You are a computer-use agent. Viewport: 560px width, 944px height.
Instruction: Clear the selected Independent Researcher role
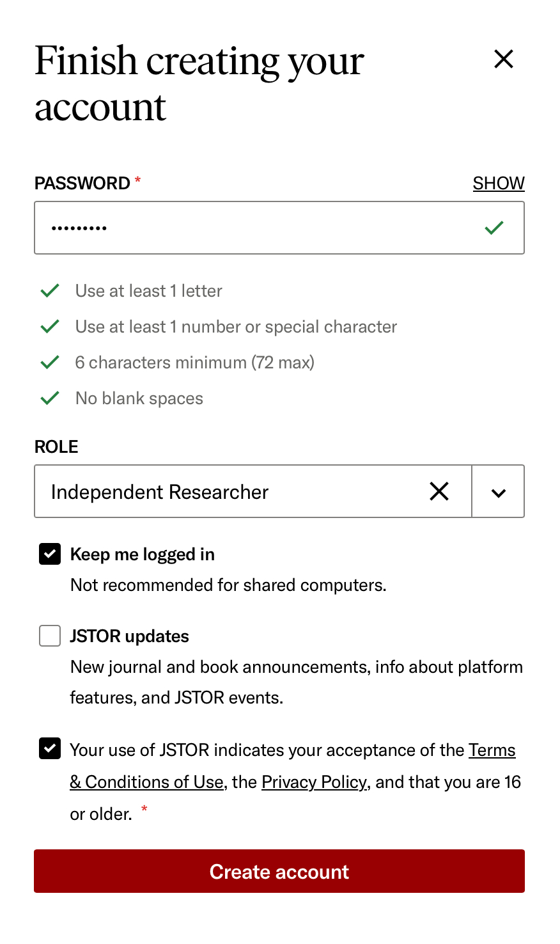point(439,491)
